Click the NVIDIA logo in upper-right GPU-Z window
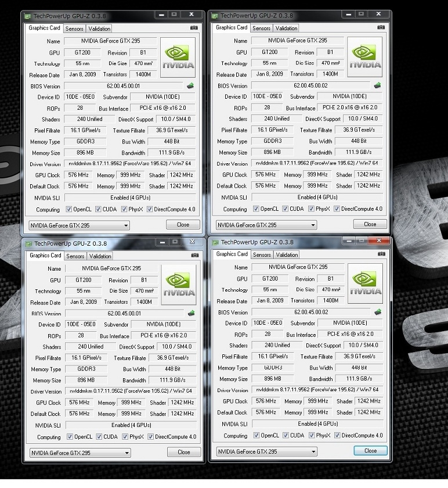Screen dimensions: 448x488 [x=364, y=57]
